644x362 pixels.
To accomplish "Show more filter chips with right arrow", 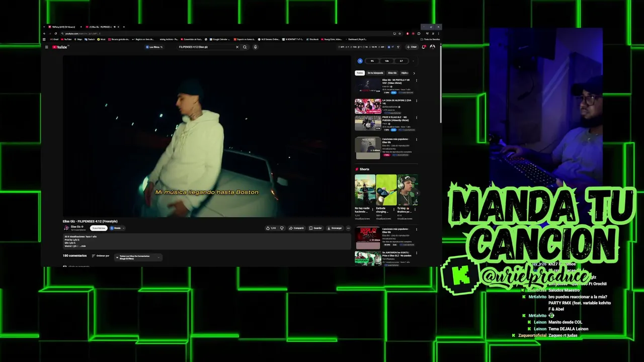I will click(414, 73).
